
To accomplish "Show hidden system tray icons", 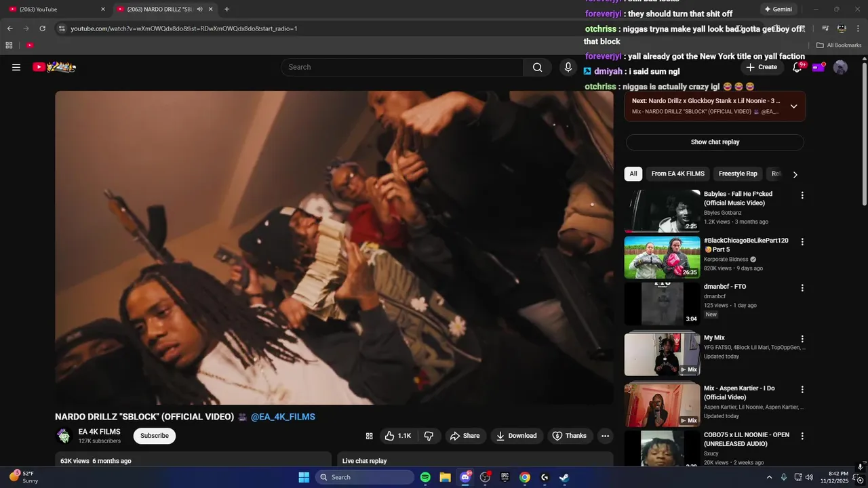I will (x=769, y=477).
